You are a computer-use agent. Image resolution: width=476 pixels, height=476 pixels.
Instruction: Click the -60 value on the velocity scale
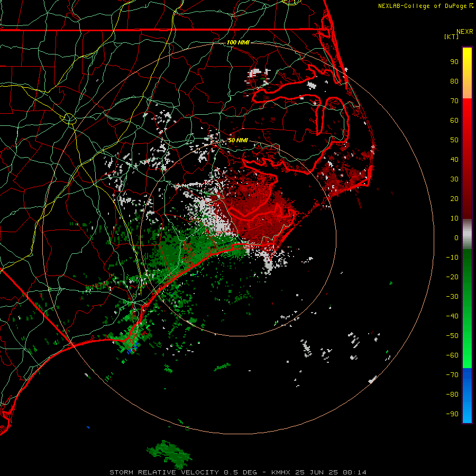[452, 355]
